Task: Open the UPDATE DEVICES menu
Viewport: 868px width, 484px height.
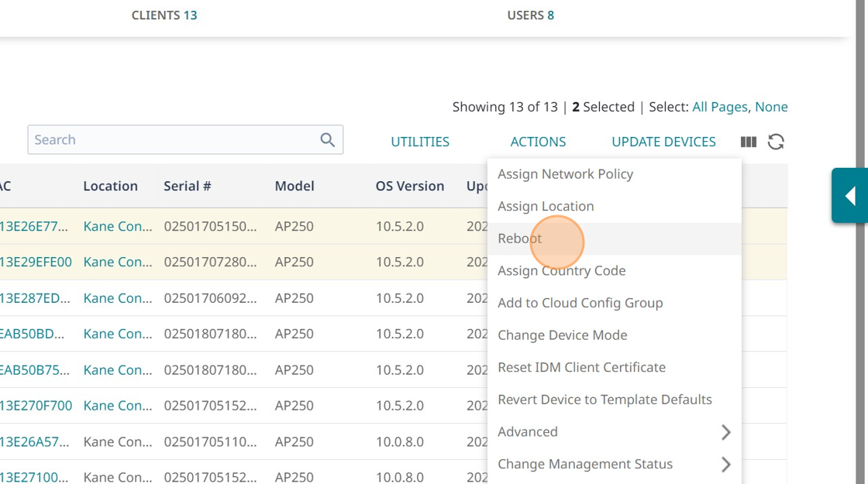Action: click(663, 142)
